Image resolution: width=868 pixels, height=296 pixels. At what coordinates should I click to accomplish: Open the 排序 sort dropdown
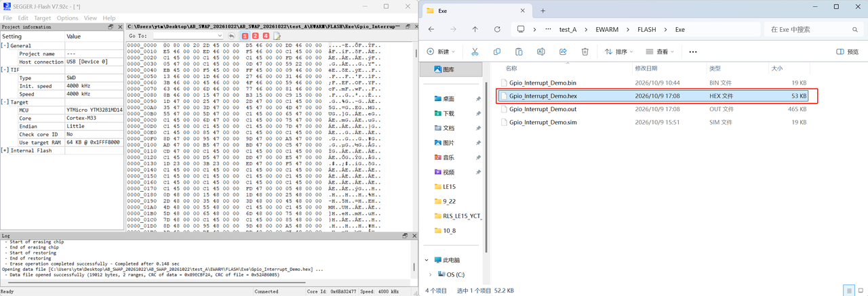619,51
